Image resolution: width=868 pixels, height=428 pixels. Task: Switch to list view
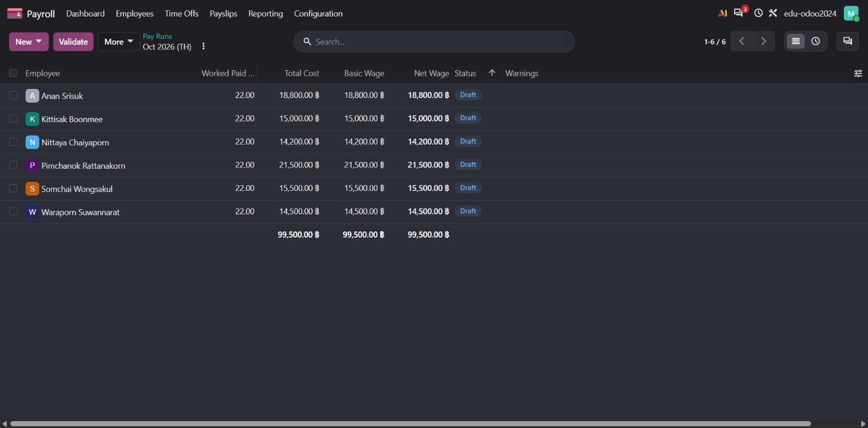[x=796, y=41]
